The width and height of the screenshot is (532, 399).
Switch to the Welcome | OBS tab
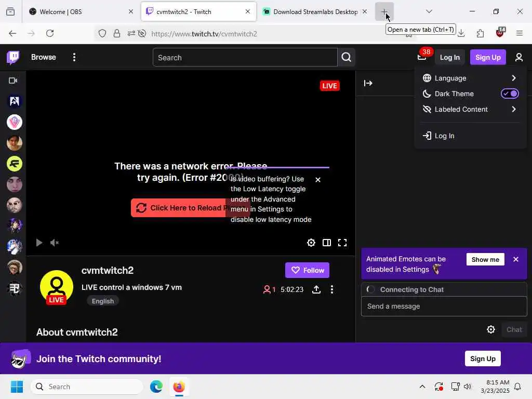click(x=81, y=11)
